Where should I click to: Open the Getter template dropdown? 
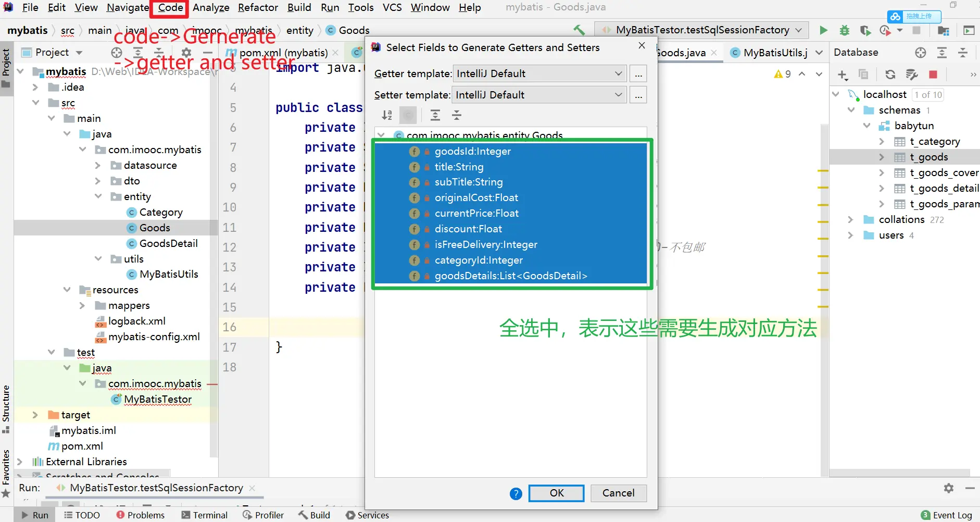pyautogui.click(x=539, y=73)
